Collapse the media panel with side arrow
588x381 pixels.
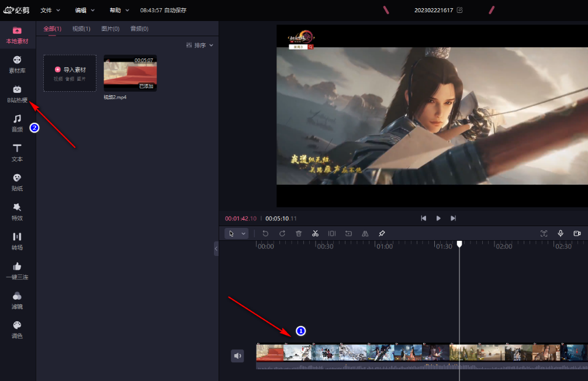click(216, 248)
